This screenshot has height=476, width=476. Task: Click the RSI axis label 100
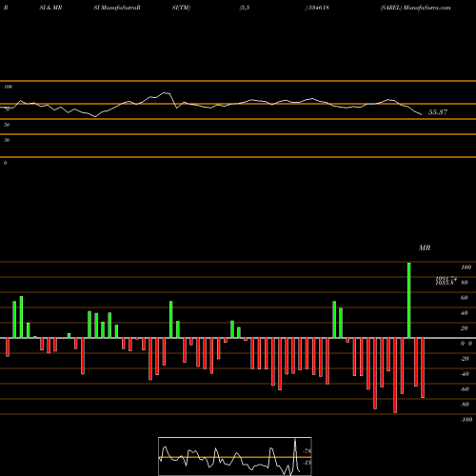tap(8, 87)
